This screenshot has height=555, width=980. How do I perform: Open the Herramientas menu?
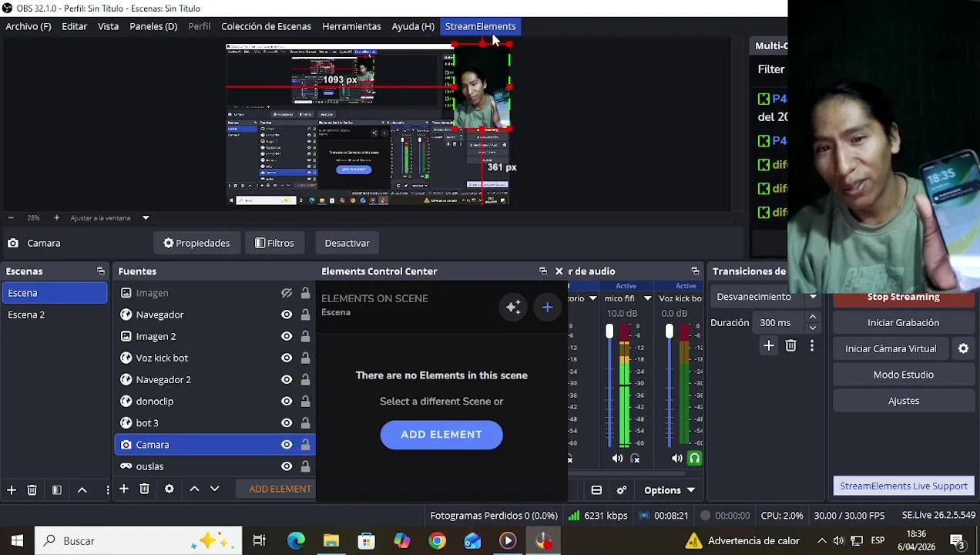(x=351, y=26)
